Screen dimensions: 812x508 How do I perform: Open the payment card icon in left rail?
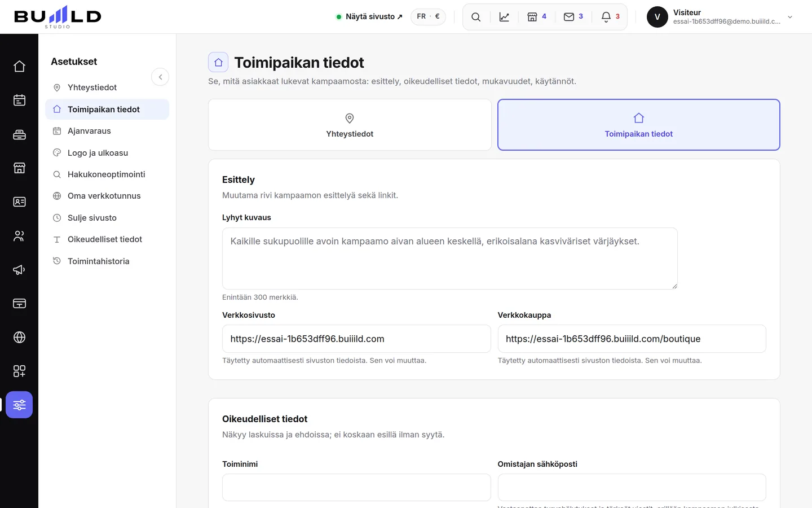(x=19, y=304)
